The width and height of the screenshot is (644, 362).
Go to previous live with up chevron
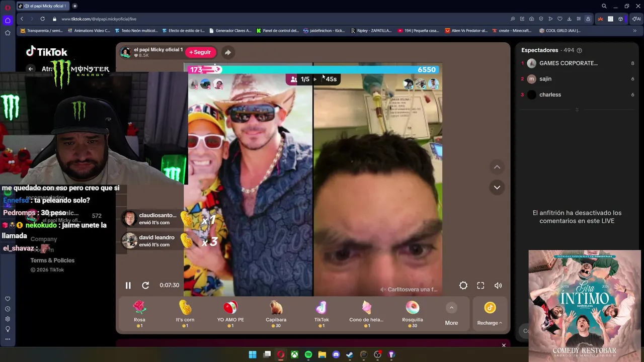[x=497, y=167]
